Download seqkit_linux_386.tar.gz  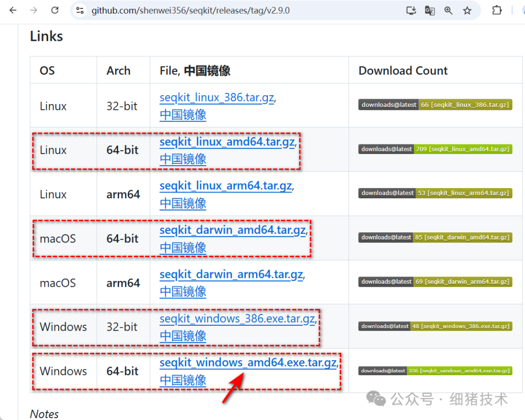click(217, 97)
